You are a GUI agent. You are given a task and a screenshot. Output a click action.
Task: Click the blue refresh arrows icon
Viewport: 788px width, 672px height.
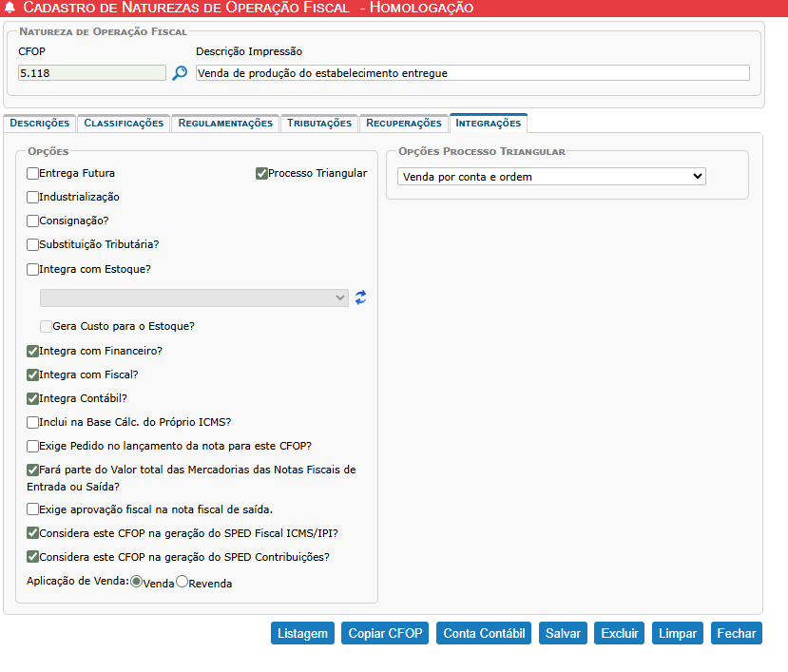pos(361,298)
